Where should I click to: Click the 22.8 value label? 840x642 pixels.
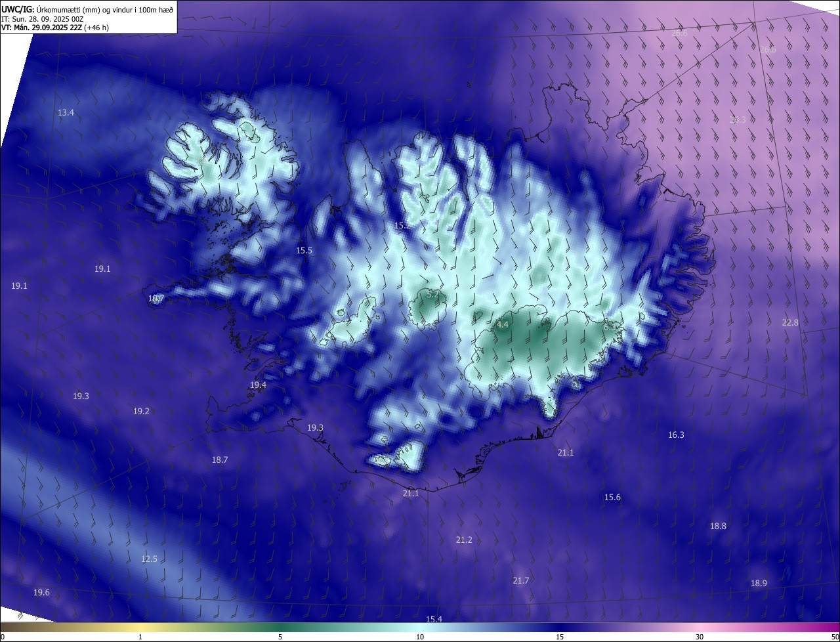[x=790, y=322]
